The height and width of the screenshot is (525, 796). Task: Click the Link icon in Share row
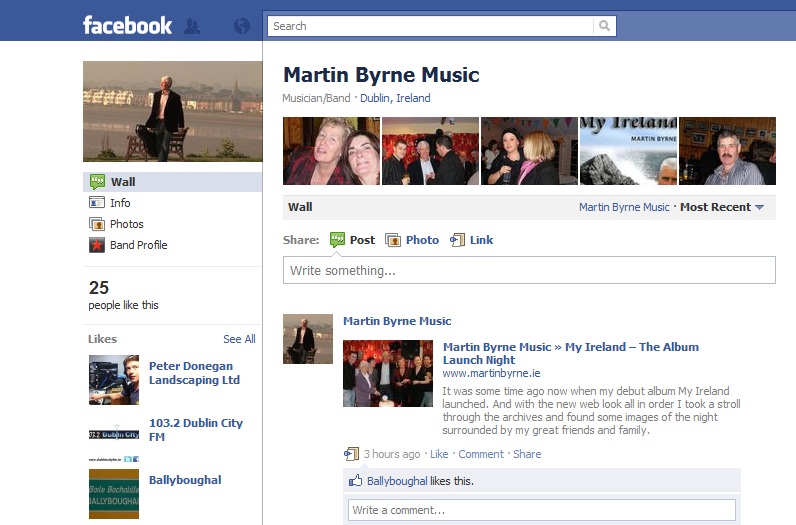tap(457, 240)
